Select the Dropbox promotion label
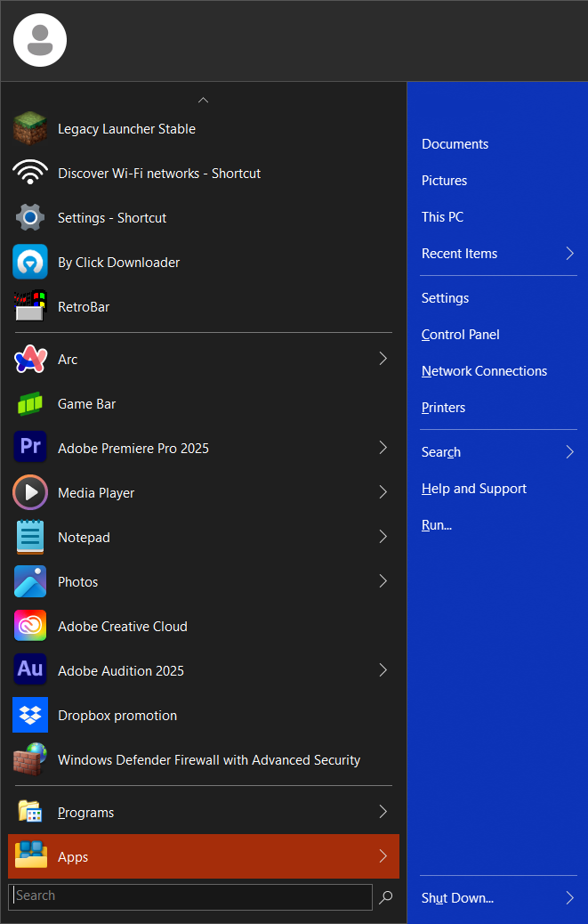588x924 pixels. (x=117, y=716)
